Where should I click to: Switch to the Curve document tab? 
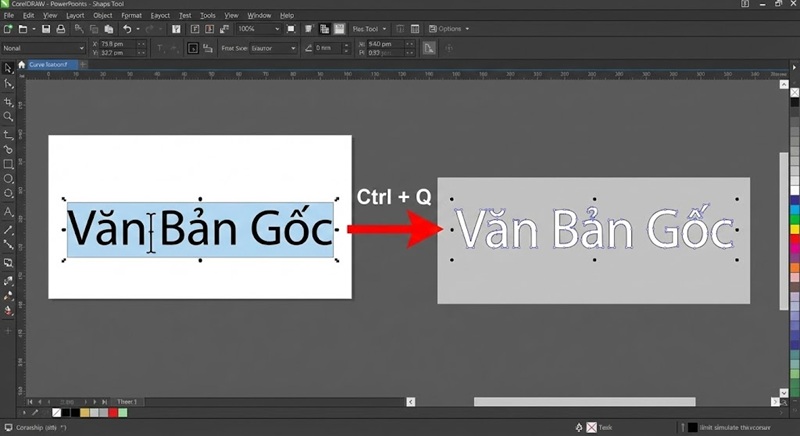[x=52, y=65]
